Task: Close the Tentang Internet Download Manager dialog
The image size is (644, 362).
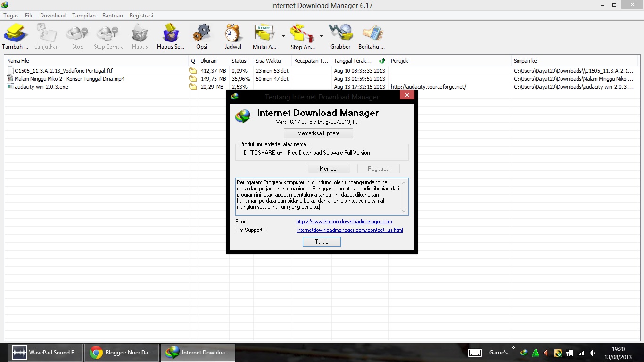Action: click(407, 95)
